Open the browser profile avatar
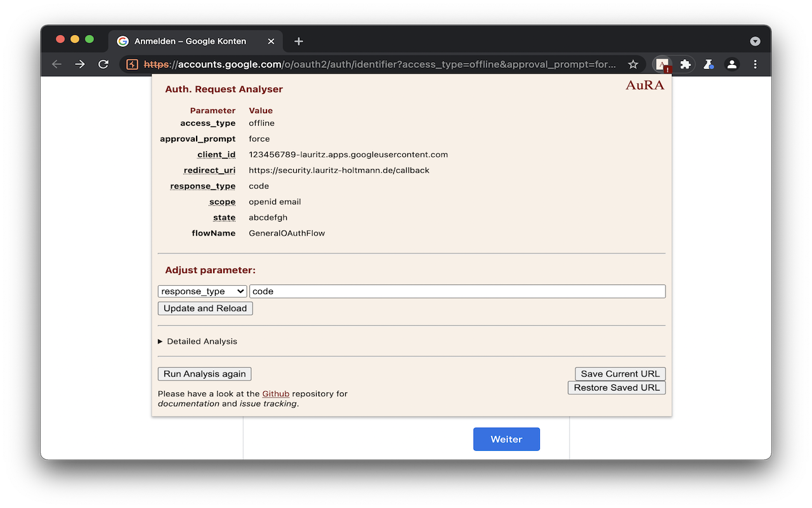This screenshot has width=812, height=508. [x=732, y=64]
